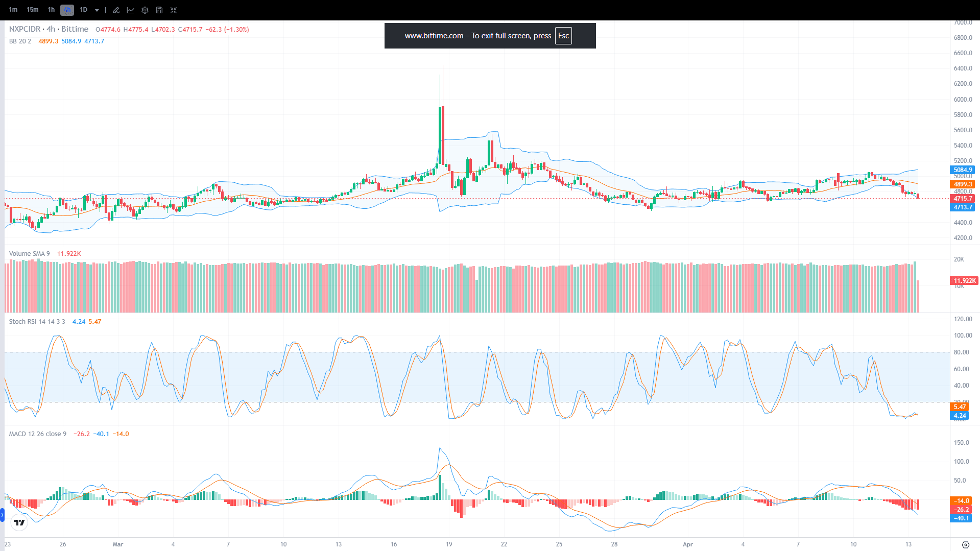
Task: Select the 4h interval icon
Action: click(x=66, y=10)
